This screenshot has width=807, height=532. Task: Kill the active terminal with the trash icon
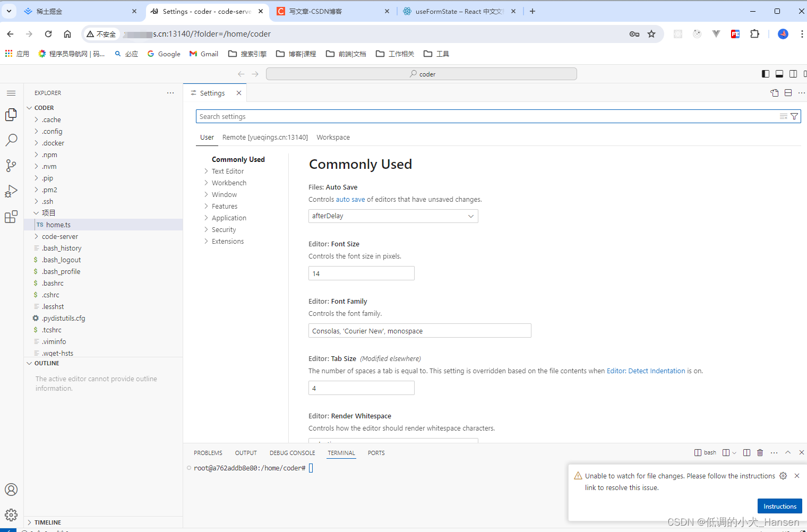760,452
